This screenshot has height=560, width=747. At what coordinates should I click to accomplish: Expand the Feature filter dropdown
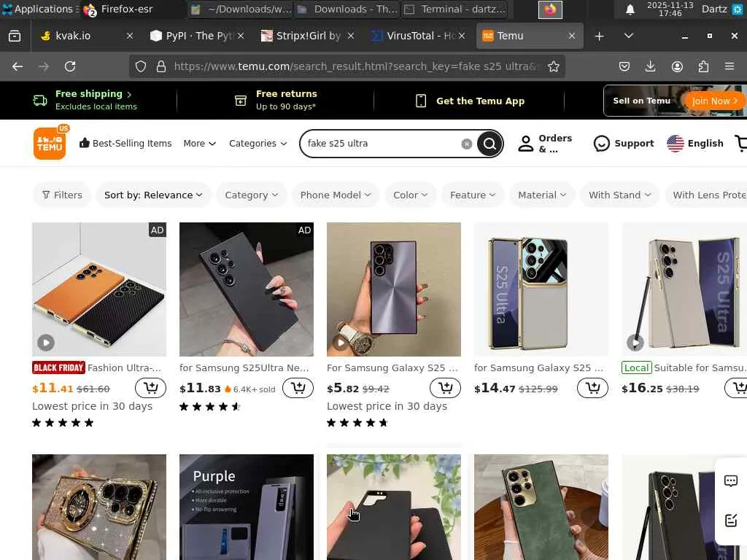[x=473, y=195]
